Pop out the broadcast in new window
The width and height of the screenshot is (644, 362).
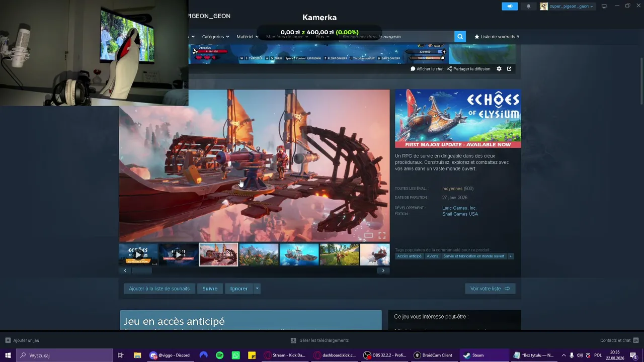pyautogui.click(x=509, y=69)
